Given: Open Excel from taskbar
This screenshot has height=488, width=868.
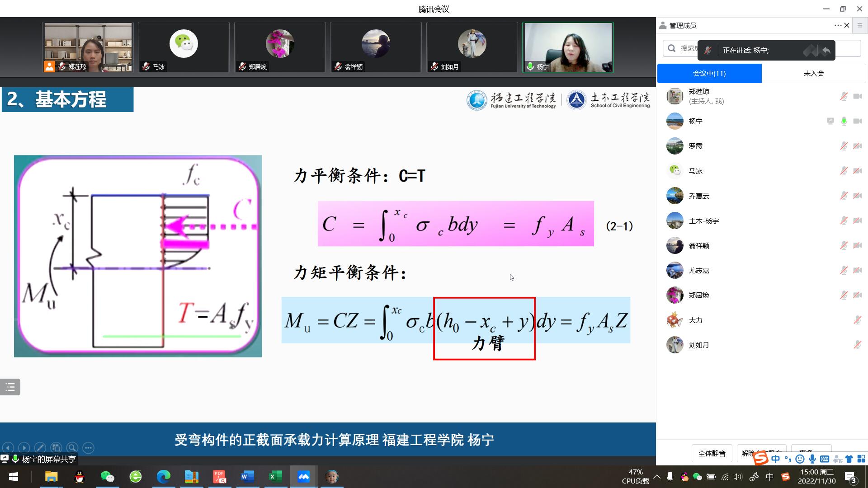Looking at the screenshot, I should (275, 477).
